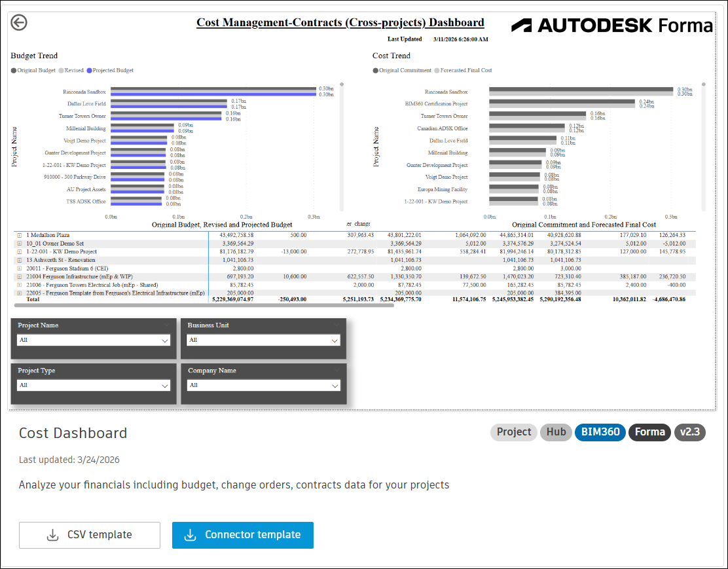This screenshot has height=569, width=728.
Task: Click the Rinconada Sandbox bar in Budget Trend
Action: (213, 92)
